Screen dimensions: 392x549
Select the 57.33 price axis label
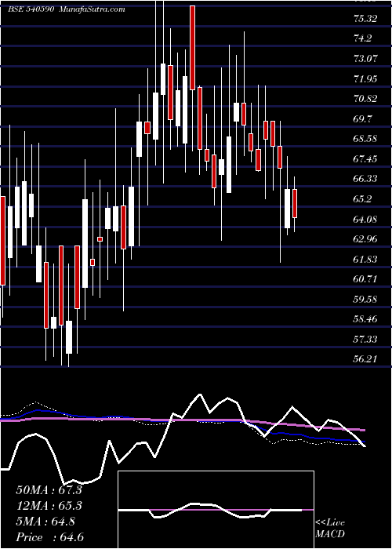click(366, 340)
